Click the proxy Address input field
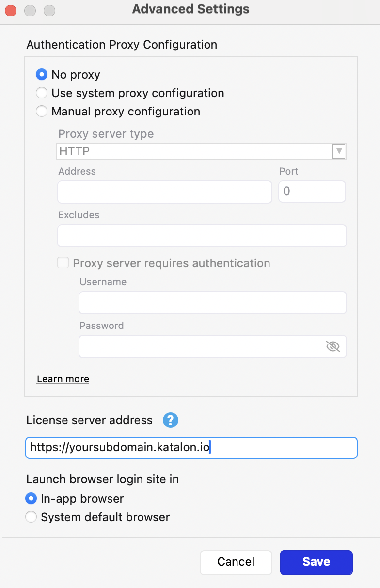Screen dimensions: 380x588 [164, 192]
